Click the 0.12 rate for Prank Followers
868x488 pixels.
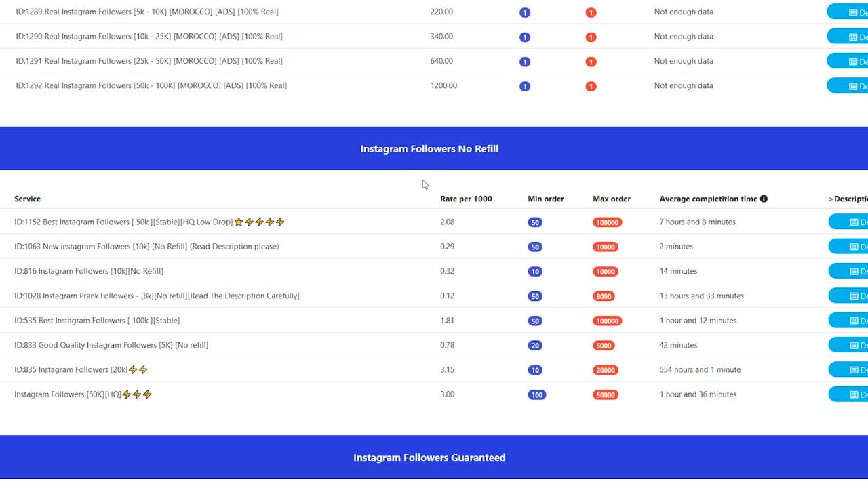coord(448,296)
